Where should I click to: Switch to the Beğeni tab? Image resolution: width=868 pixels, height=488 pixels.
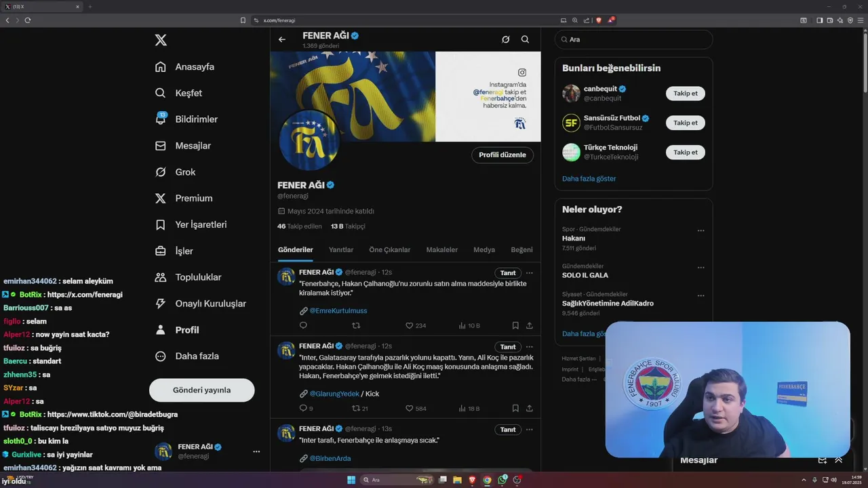(521, 249)
